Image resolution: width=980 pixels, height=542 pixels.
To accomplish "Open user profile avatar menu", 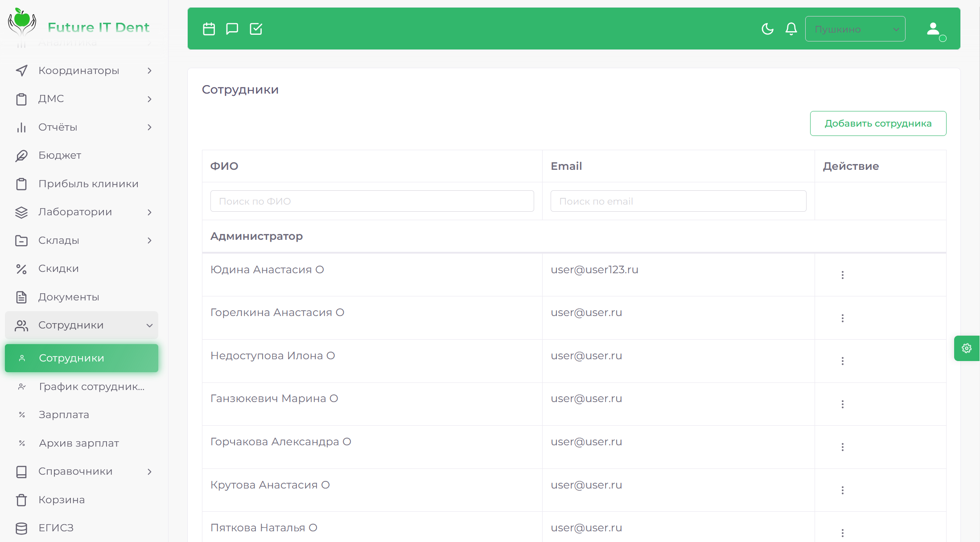I will point(933,29).
